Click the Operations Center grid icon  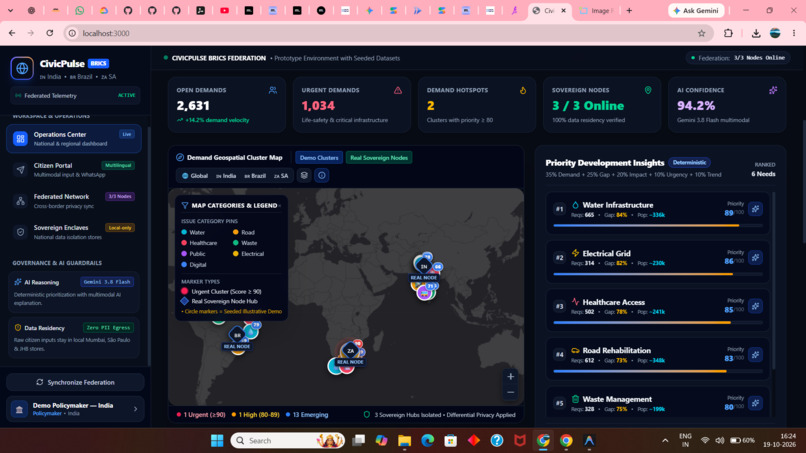pos(21,138)
